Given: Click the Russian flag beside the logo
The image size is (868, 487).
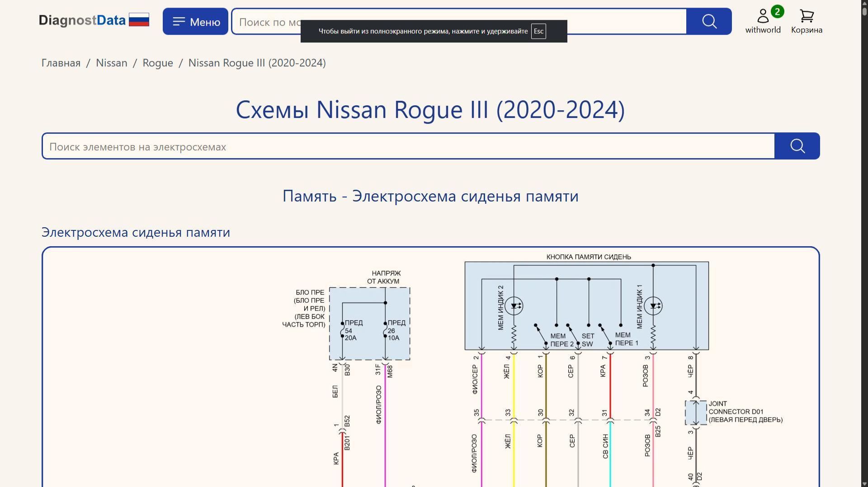Looking at the screenshot, I should coord(139,19).
